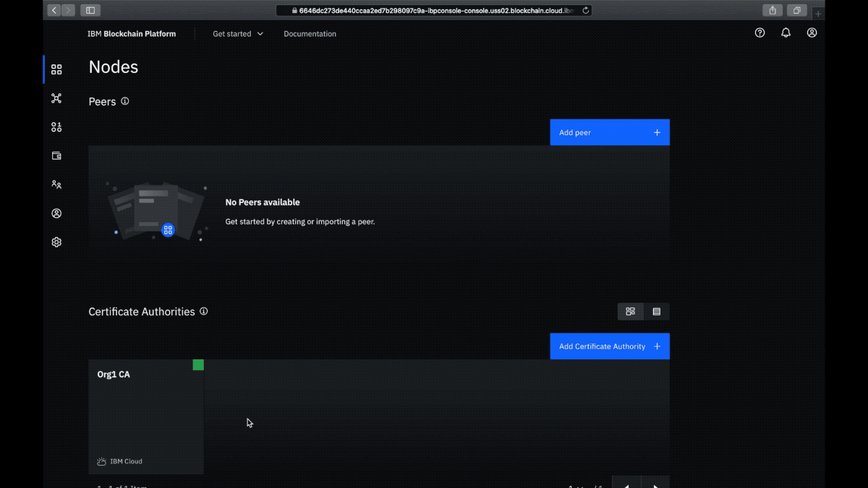The width and height of the screenshot is (868, 488).
Task: Open Settings via the gear icon
Action: 56,241
